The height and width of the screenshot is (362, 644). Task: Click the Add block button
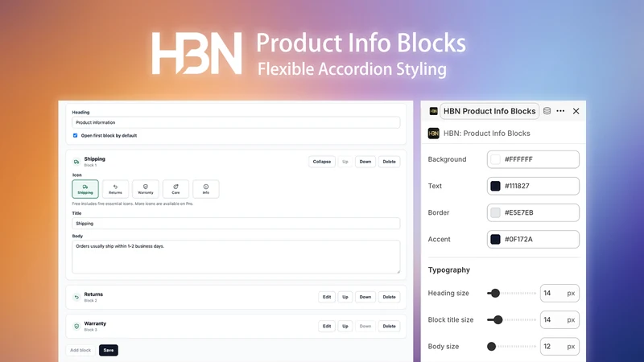(80, 350)
